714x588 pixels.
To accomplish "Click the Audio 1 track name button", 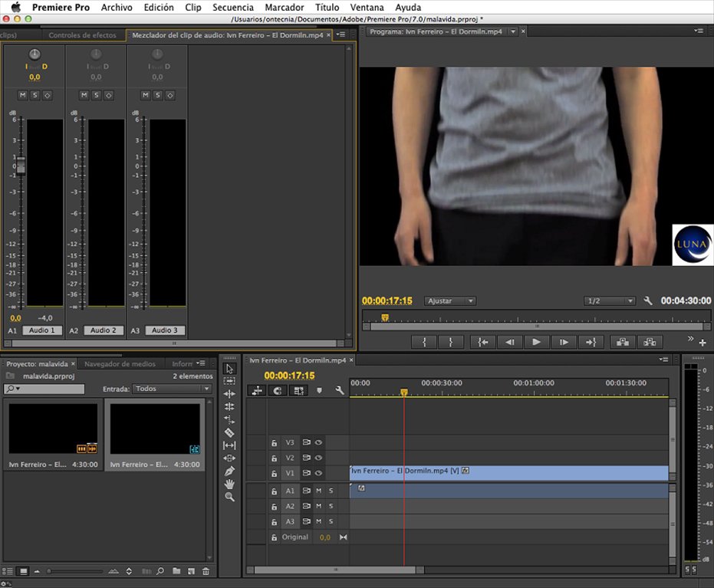I will pyautogui.click(x=42, y=330).
